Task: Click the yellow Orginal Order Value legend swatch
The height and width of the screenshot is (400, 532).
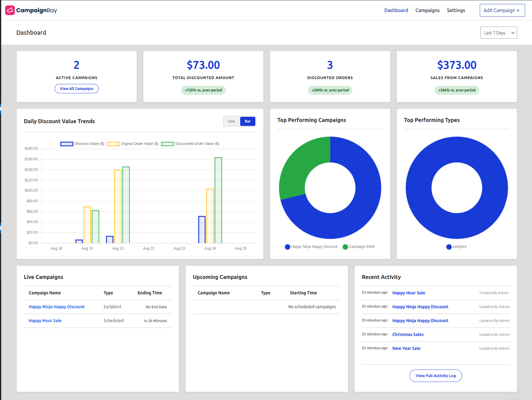Action: click(113, 144)
